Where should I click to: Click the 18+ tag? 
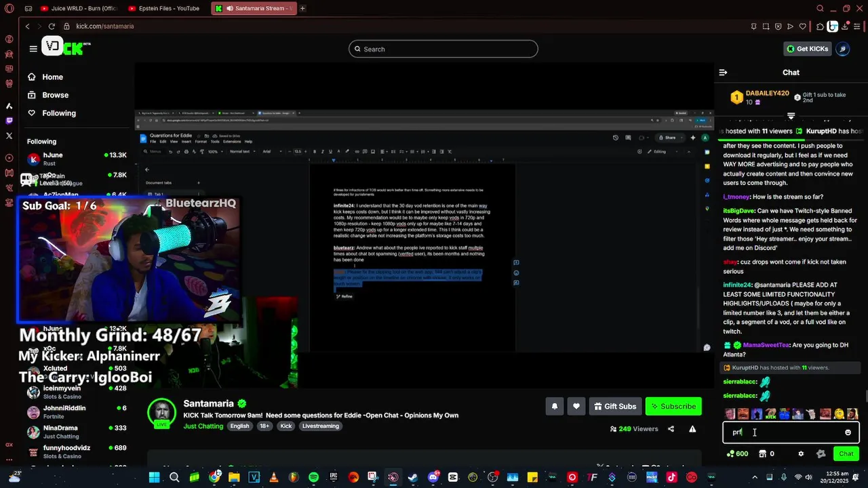pos(264,426)
